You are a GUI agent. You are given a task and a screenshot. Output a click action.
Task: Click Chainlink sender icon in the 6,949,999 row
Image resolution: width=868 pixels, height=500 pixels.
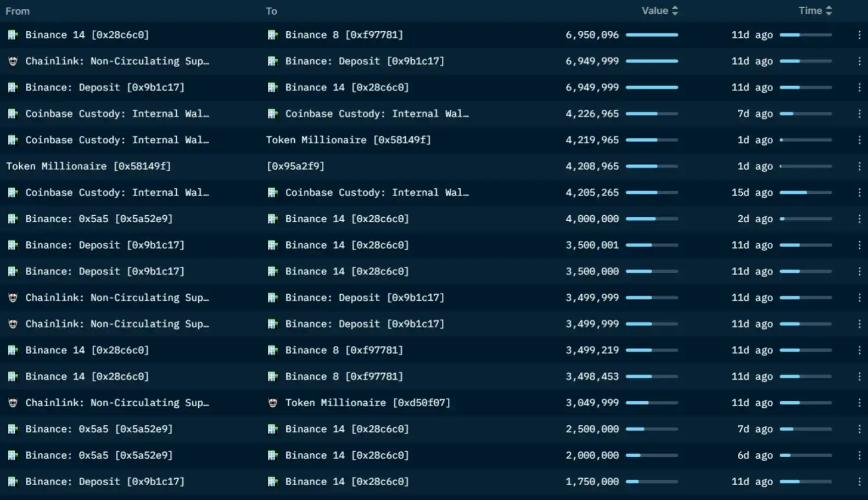[13, 61]
